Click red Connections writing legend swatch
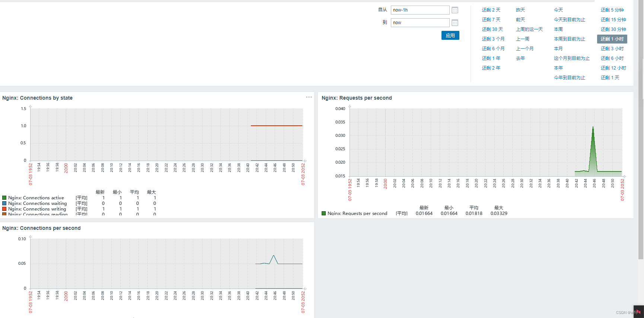644x318 pixels. click(4, 209)
